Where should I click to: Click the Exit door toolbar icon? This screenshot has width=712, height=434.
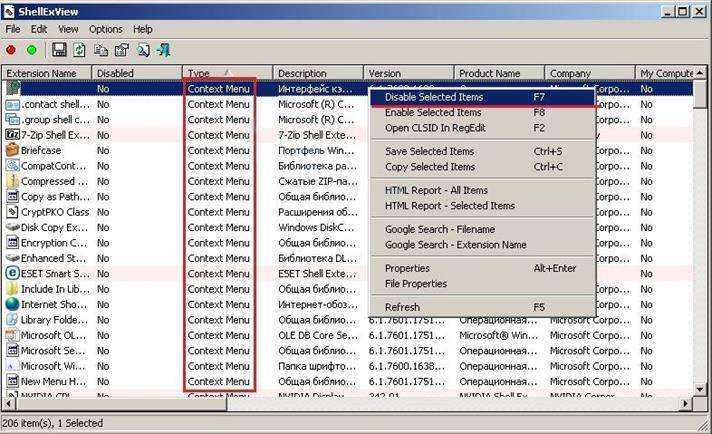(163, 49)
